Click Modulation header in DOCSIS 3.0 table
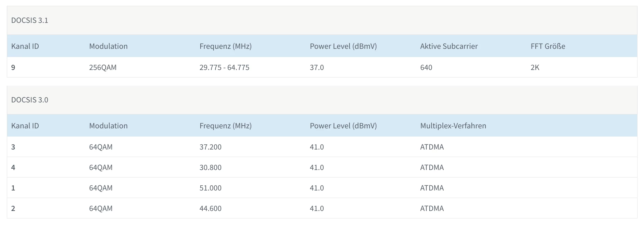The width and height of the screenshot is (644, 226). [108, 126]
